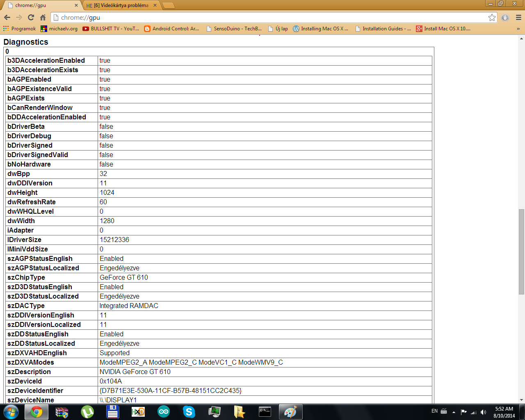Click the page scrollbar down arrow
The width and height of the screenshot is (525, 420).
(x=521, y=399)
